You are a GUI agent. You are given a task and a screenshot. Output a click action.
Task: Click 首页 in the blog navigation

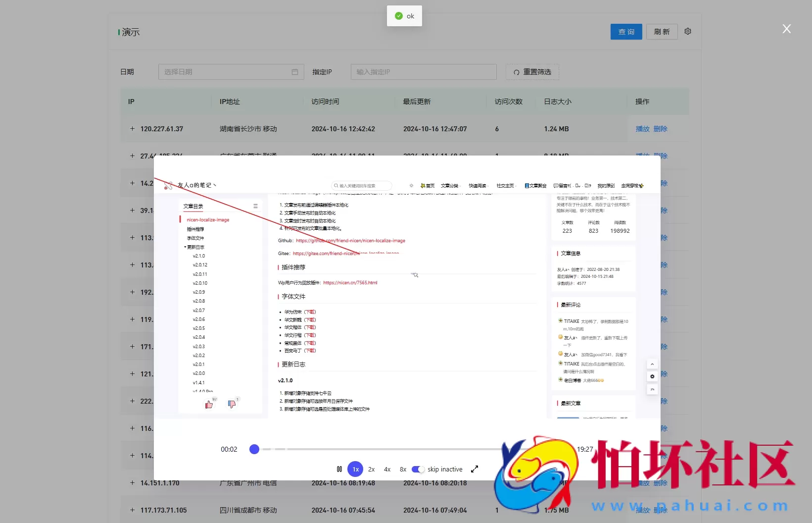430,185
